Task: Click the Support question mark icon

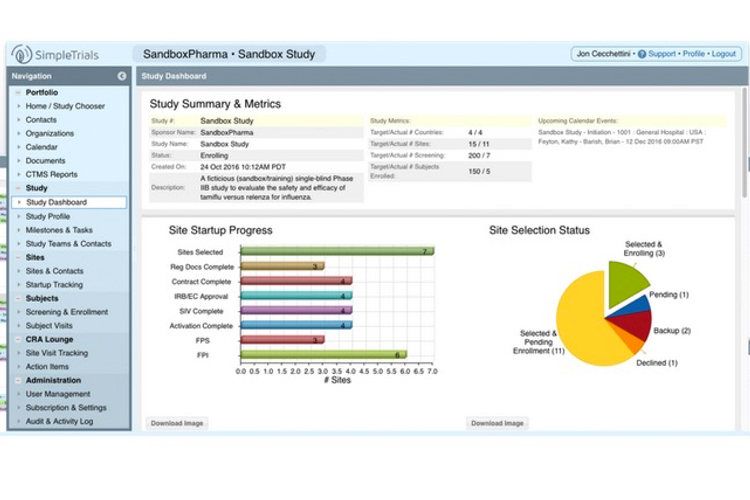Action: [642, 54]
